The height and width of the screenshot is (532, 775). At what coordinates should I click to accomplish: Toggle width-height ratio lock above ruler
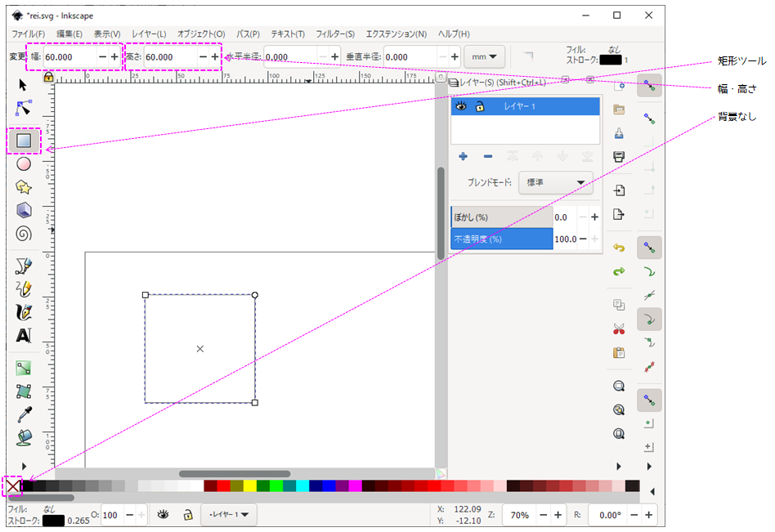(x=48, y=77)
